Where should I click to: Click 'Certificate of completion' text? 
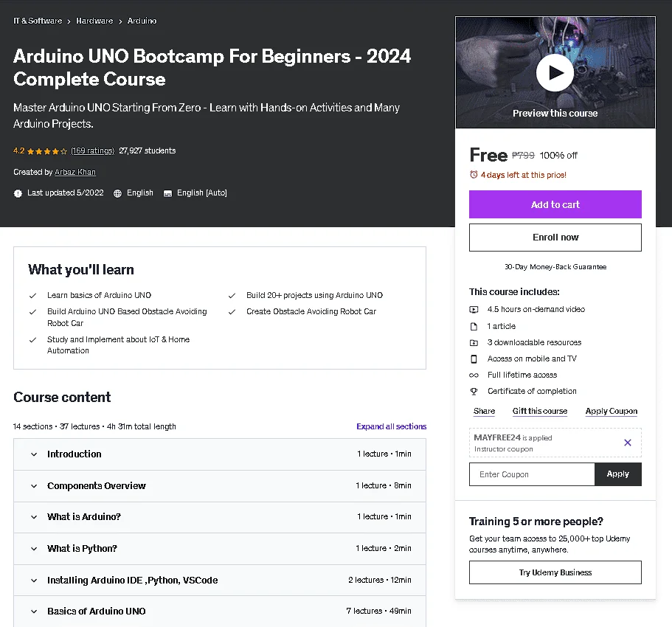533,391
